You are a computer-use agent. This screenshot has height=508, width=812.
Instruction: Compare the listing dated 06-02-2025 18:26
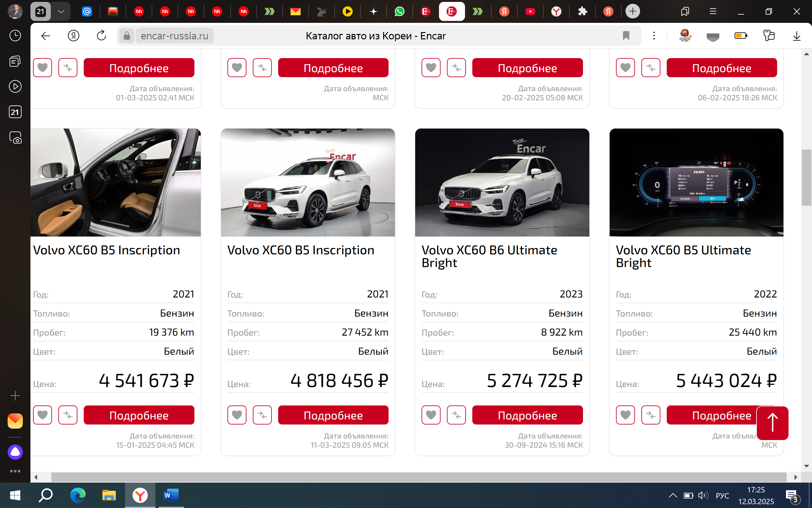651,68
